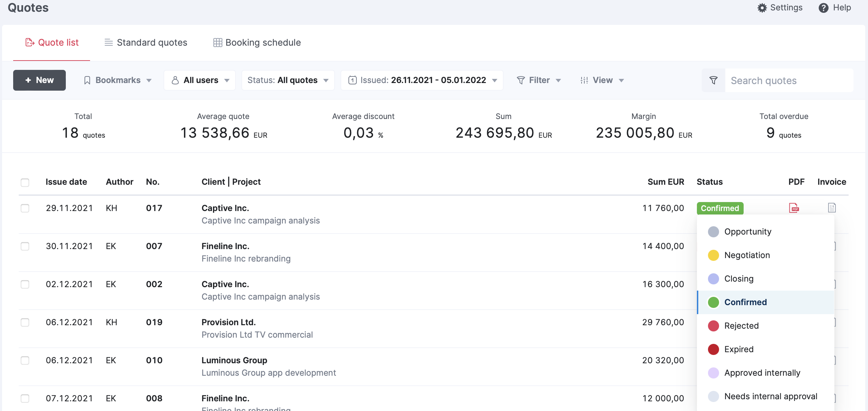Choose Closing from the status menu
Image resolution: width=868 pixels, height=411 pixels.
coord(765,279)
